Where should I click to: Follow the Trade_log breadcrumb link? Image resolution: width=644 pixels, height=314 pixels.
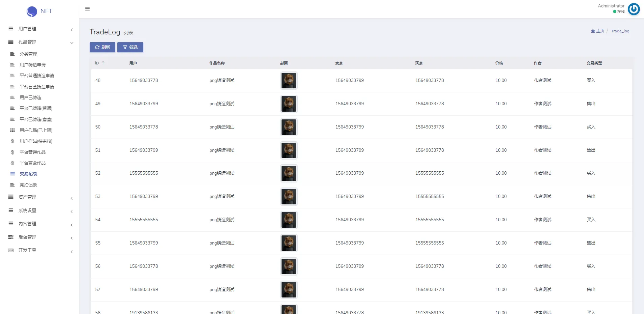(620, 31)
